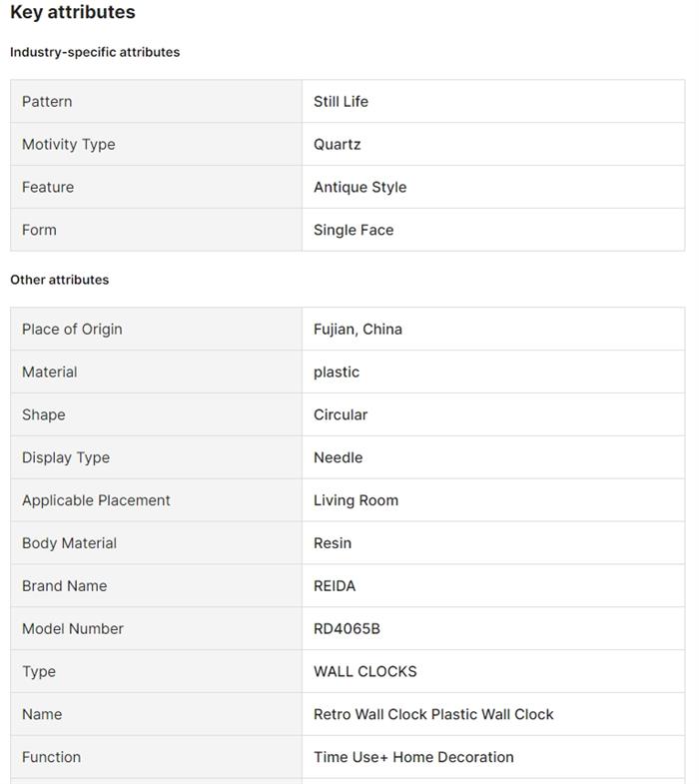
Task: Select the "Quartz" motivity type value
Action: click(338, 145)
